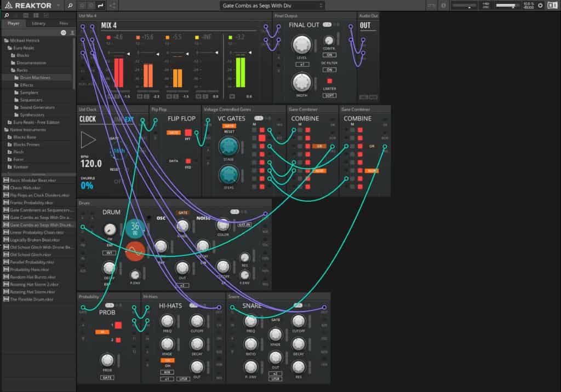Click the Mix 4 master level slider handle
Image resolution: width=561 pixels, height=392 pixels.
coord(250,52)
